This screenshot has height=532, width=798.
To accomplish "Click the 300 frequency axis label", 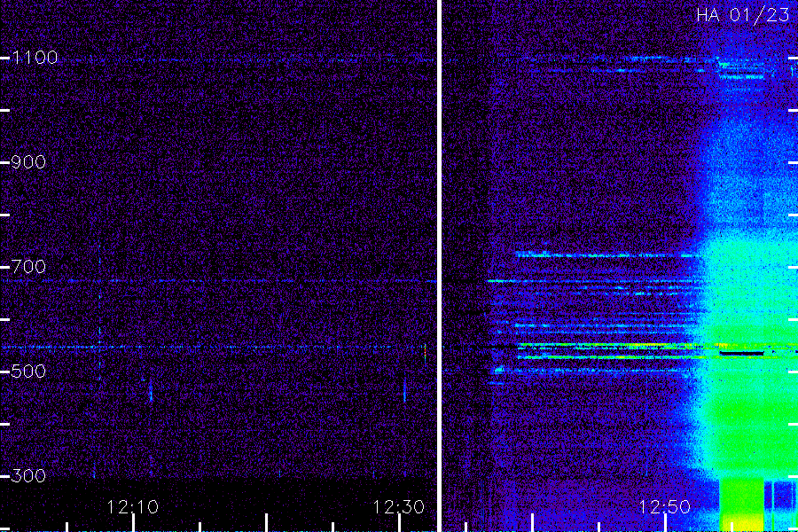I will [28, 475].
